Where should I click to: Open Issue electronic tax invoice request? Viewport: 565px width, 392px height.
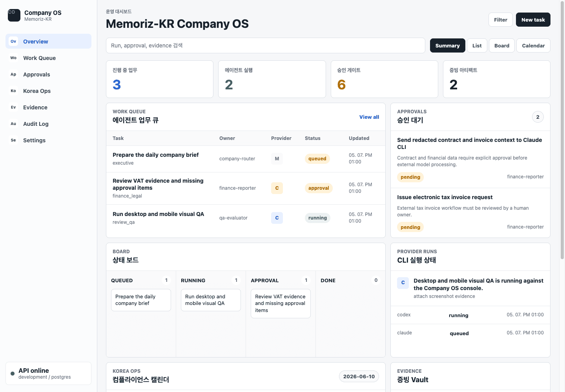[470, 213]
